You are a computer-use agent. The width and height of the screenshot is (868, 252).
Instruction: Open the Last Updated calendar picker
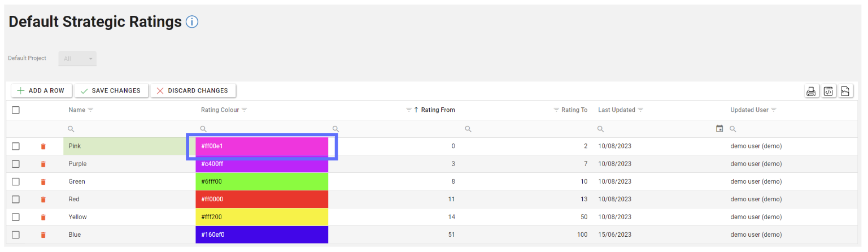pos(719,129)
